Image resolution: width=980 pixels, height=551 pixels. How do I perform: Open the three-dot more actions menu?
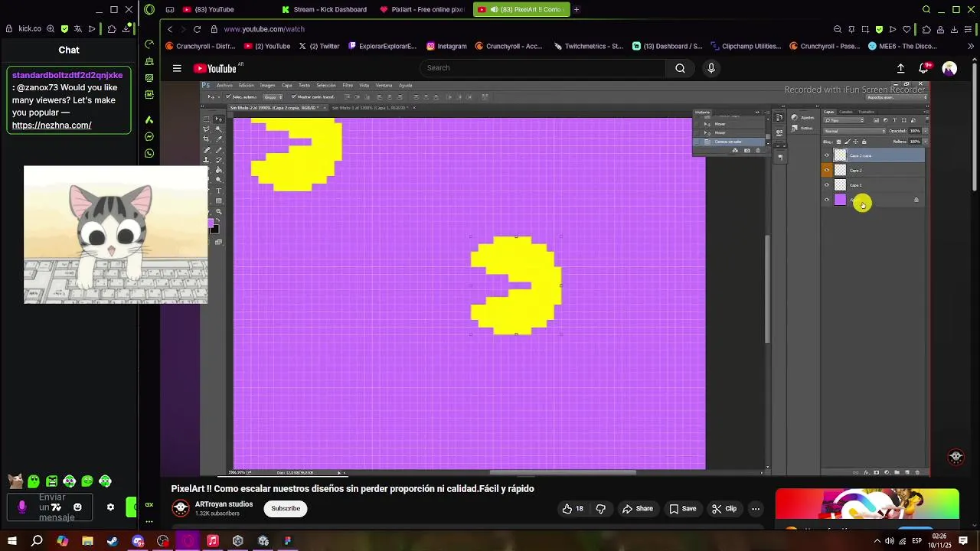[756, 509]
